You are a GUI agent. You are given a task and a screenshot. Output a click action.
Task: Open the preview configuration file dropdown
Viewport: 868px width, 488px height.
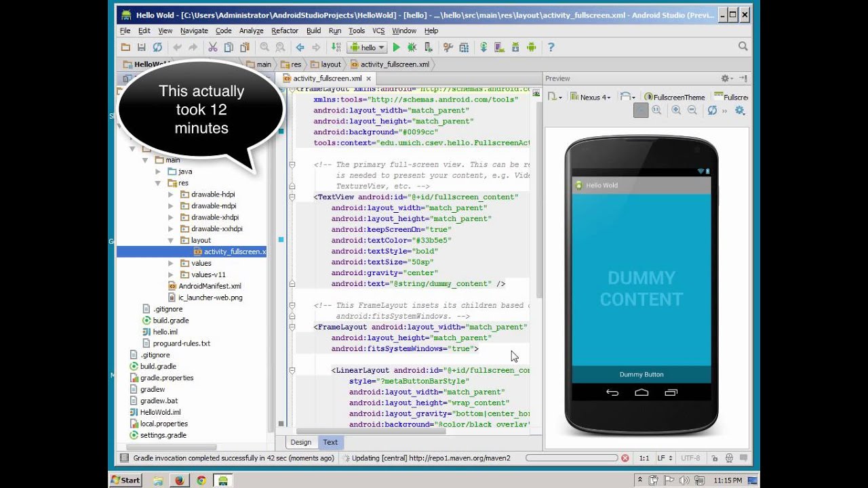click(x=555, y=97)
